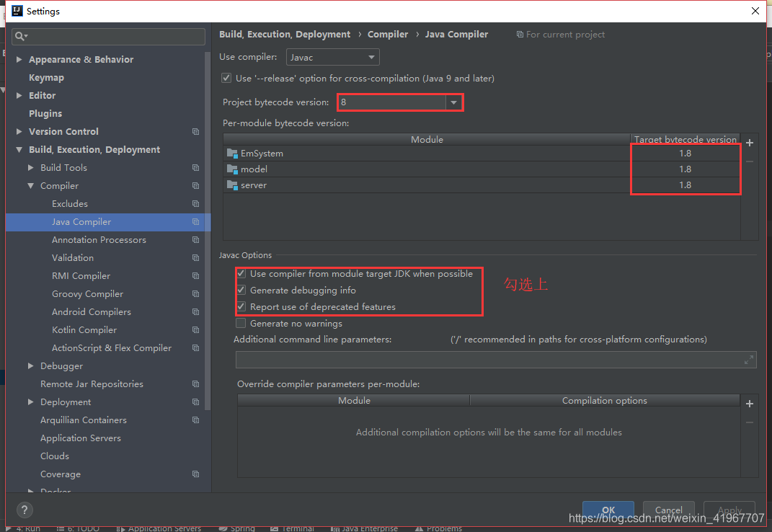Click the Cancel button
The image size is (772, 532).
(669, 510)
